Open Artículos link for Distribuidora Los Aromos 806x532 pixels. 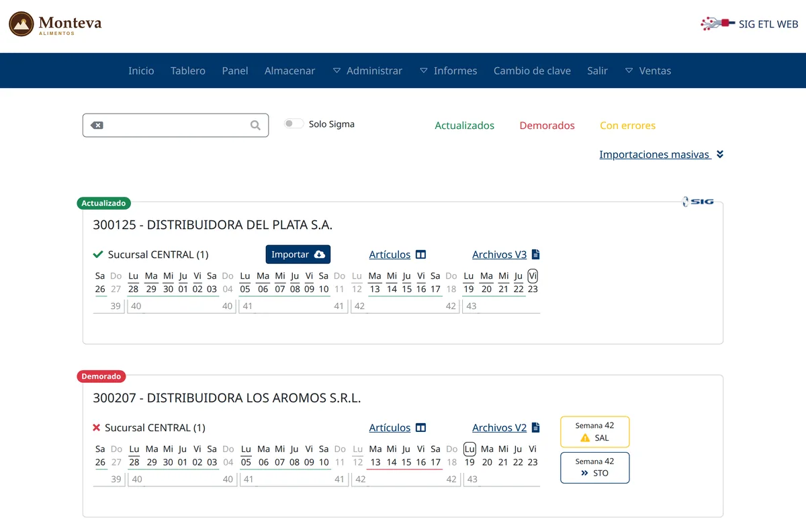(x=390, y=428)
